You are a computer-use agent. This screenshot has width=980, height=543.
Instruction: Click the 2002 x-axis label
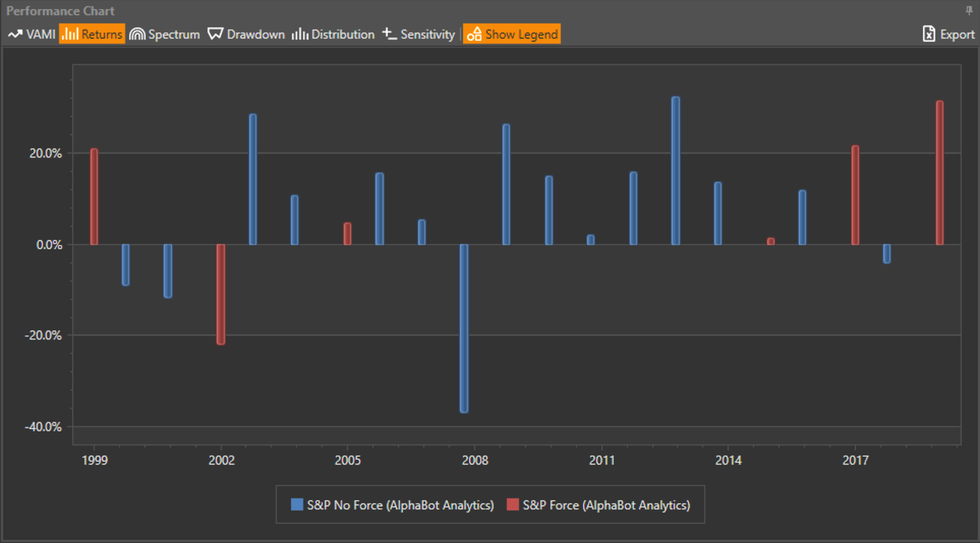tap(222, 460)
